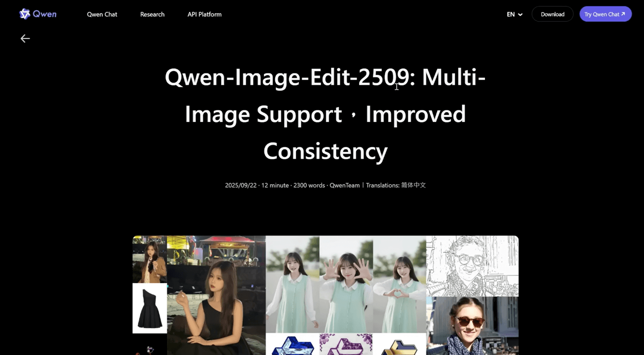The height and width of the screenshot is (355, 644).
Task: Click the Download button
Action: pyautogui.click(x=552, y=14)
